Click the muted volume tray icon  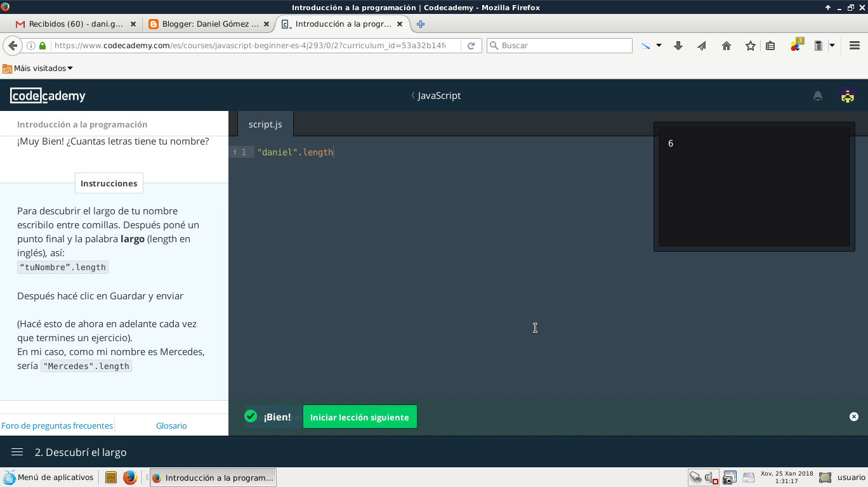point(711,477)
